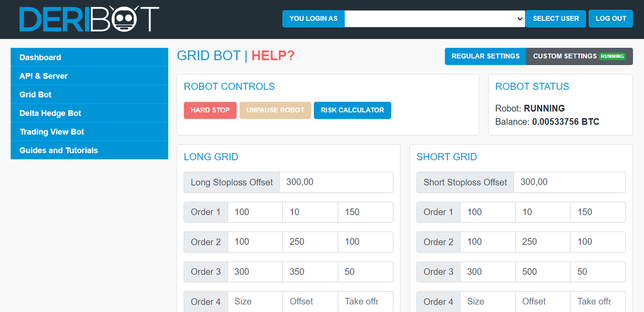Click Long Grid Order 1 size field

[x=255, y=212]
